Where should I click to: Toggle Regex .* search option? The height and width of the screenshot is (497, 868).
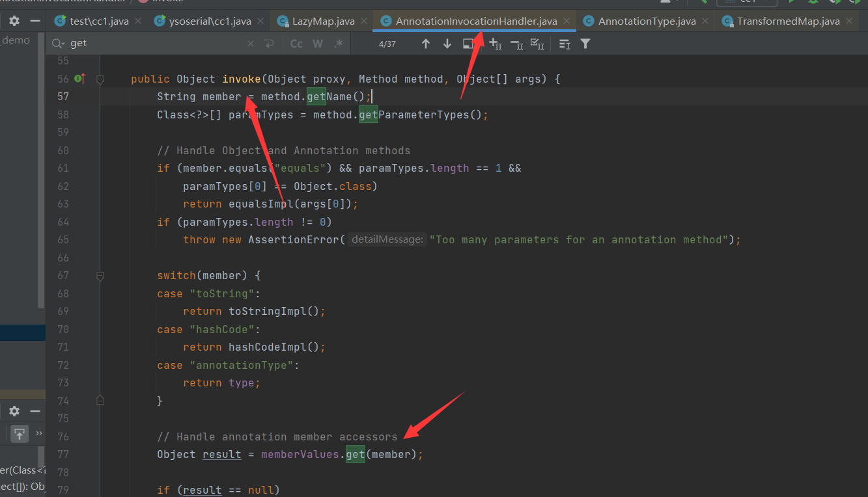(x=338, y=44)
